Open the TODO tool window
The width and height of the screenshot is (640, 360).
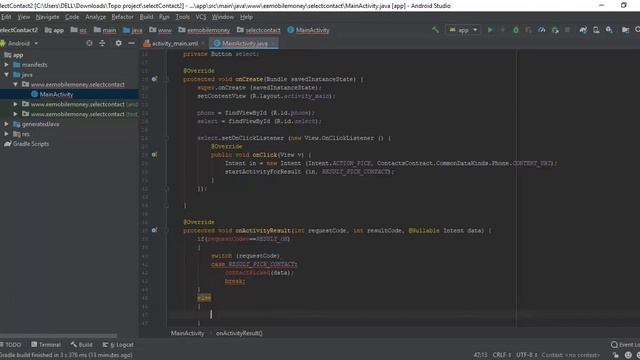coord(11,345)
